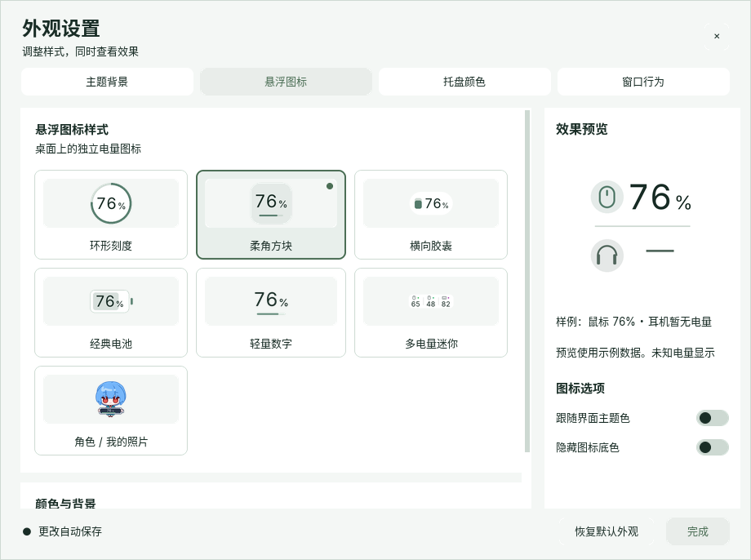Click the style list vertical scrollbar
The image size is (751, 560).
tap(527, 281)
